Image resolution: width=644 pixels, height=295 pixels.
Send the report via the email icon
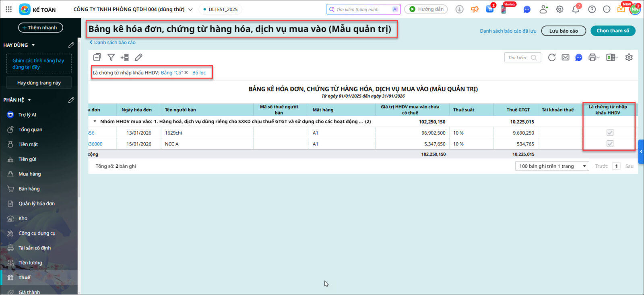(x=566, y=58)
